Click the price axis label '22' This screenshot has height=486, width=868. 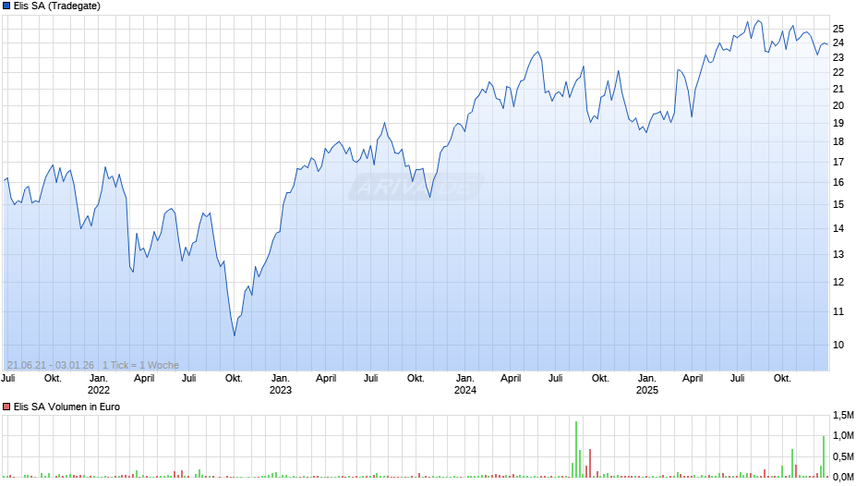(x=838, y=73)
